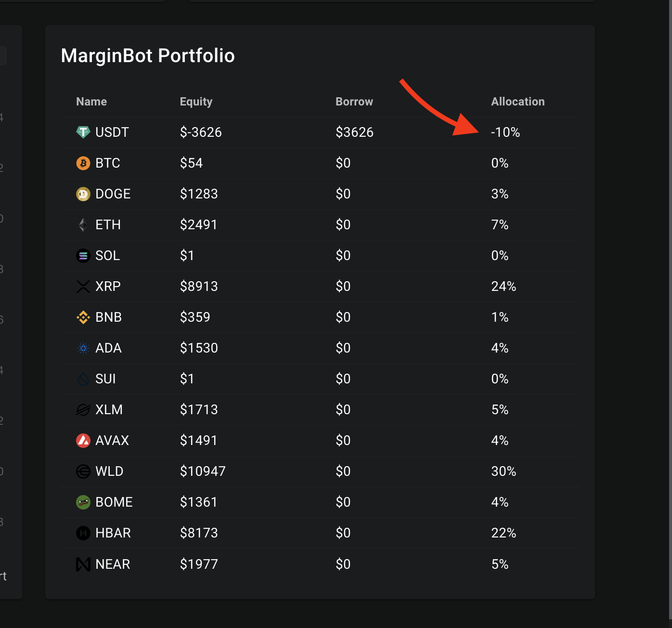Sort by the Name column header

(x=91, y=102)
